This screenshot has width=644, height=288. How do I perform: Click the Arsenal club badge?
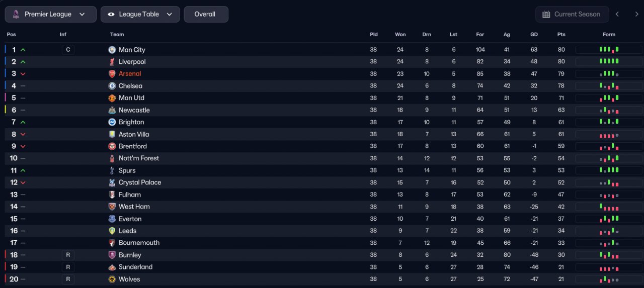click(x=112, y=74)
